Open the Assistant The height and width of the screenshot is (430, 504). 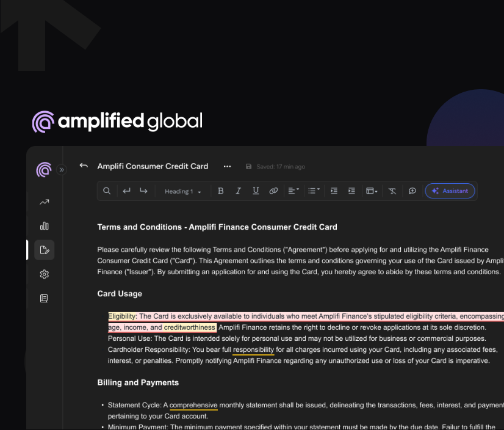[x=450, y=191]
